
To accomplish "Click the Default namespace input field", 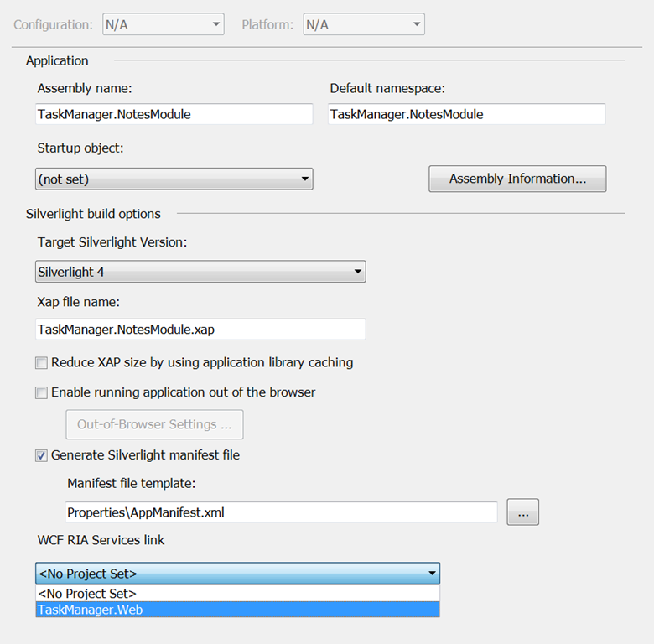I will pyautogui.click(x=466, y=114).
